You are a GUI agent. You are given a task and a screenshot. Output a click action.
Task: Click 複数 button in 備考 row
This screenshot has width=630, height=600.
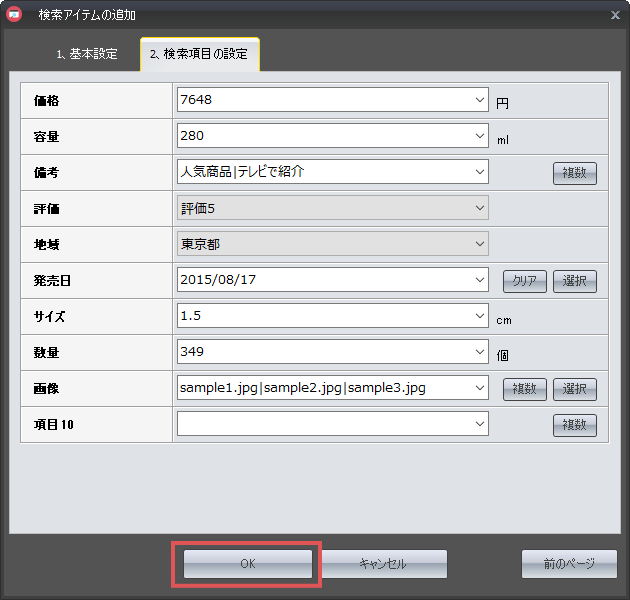574,173
